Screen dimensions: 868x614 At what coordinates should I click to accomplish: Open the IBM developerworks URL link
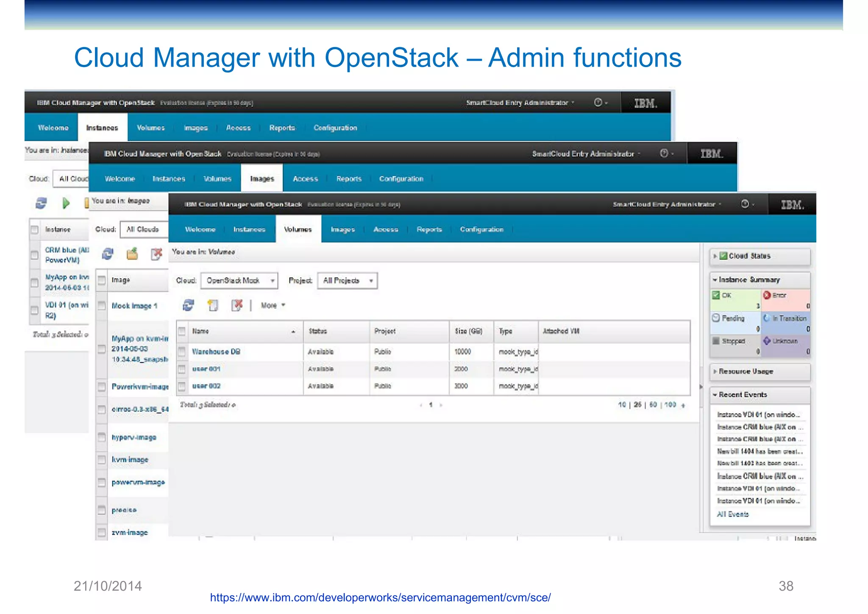coord(380,597)
